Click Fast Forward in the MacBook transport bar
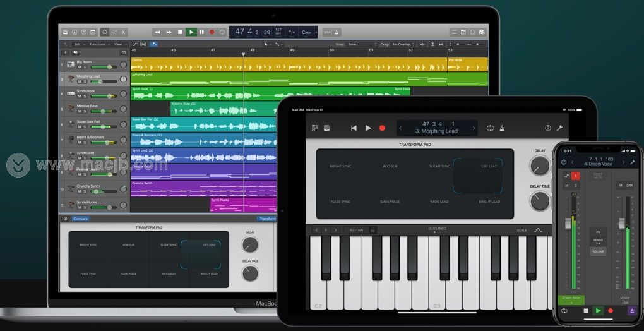This screenshot has width=644, height=331. tap(169, 32)
